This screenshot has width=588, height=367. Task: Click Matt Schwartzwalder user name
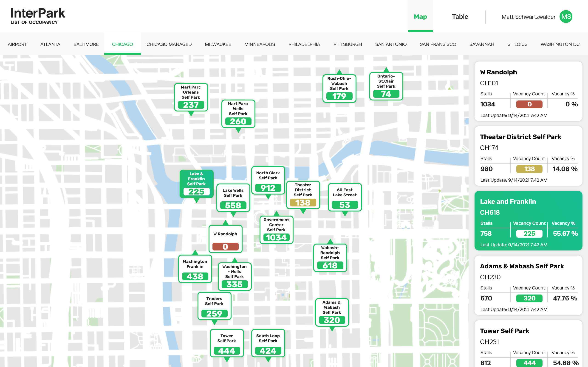tap(528, 17)
